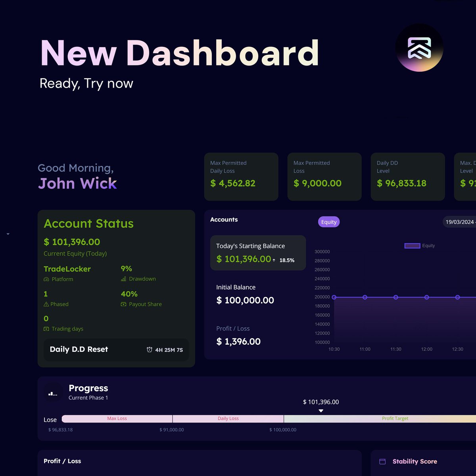This screenshot has width=476, height=476.
Task: Click the Profit / Loss panel heading
Action: (62, 461)
